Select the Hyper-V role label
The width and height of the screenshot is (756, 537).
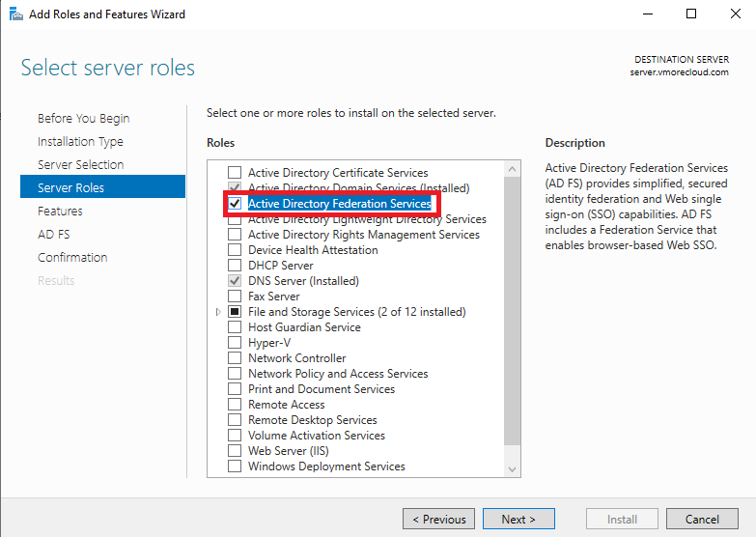(269, 343)
